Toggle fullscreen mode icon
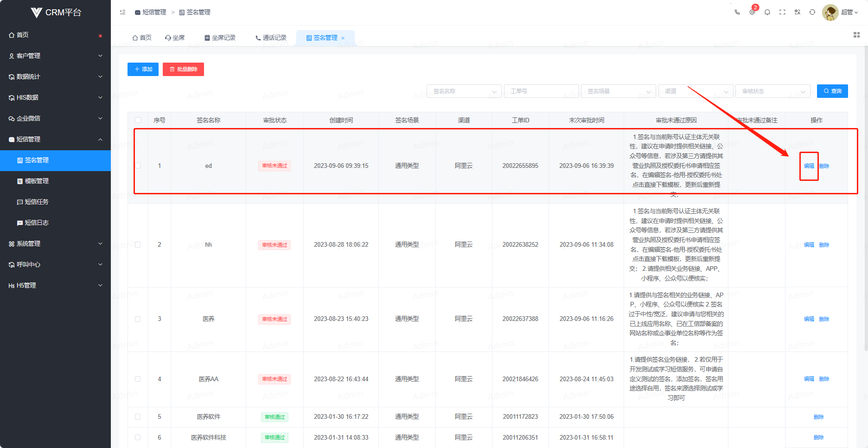This screenshot has height=448, width=868. pos(782,13)
